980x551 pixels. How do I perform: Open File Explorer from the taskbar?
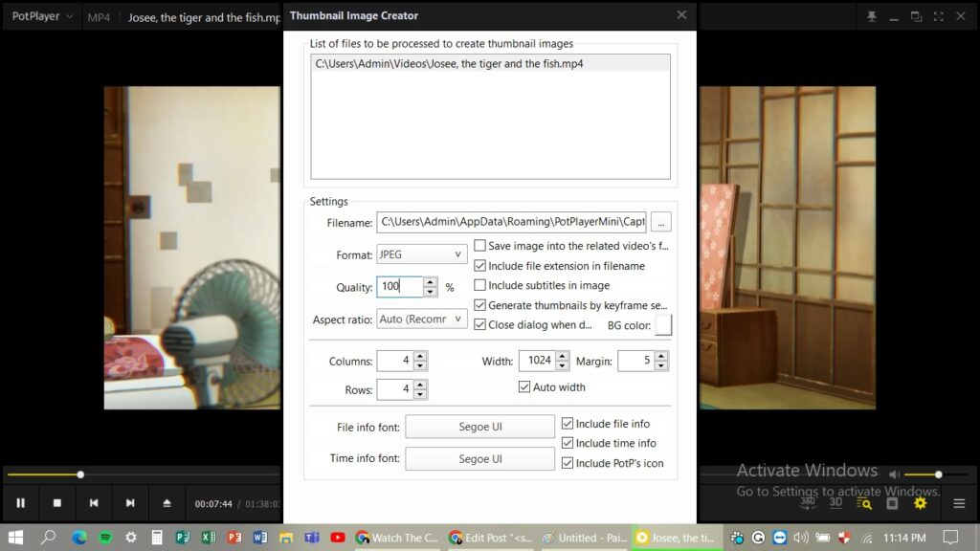[x=286, y=538]
